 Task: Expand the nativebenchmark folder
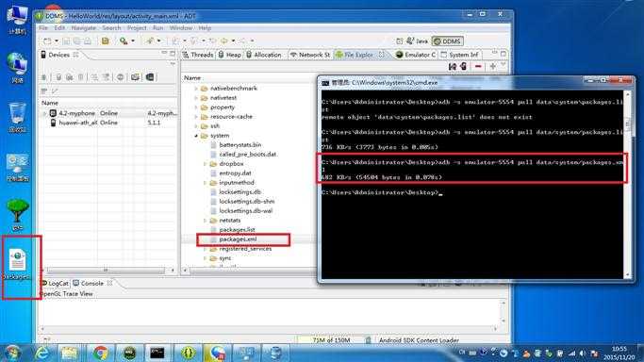[196, 89]
